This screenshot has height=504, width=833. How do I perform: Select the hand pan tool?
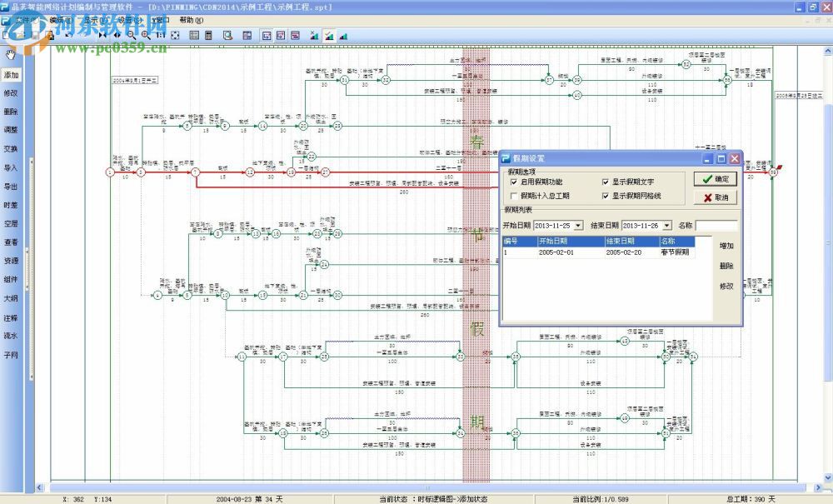(x=10, y=55)
